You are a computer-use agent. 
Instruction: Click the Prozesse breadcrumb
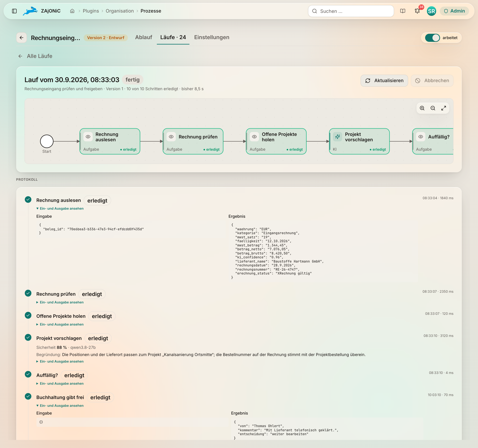[151, 11]
